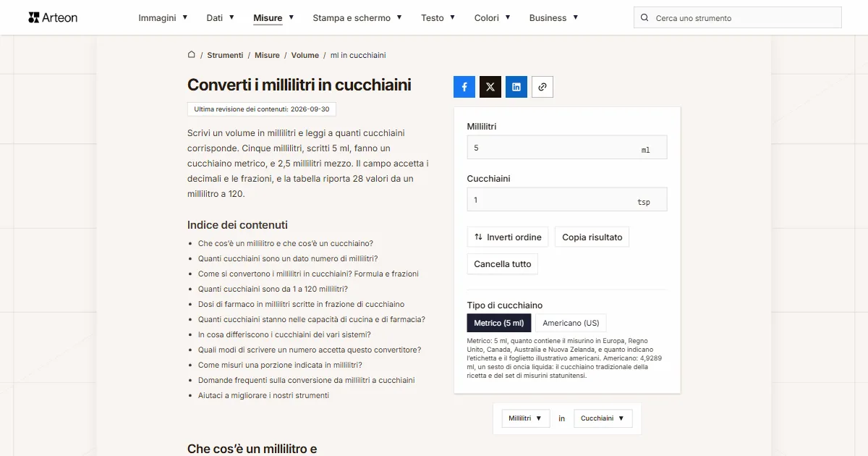Expand the Stampa e schermo menu

pyautogui.click(x=357, y=17)
